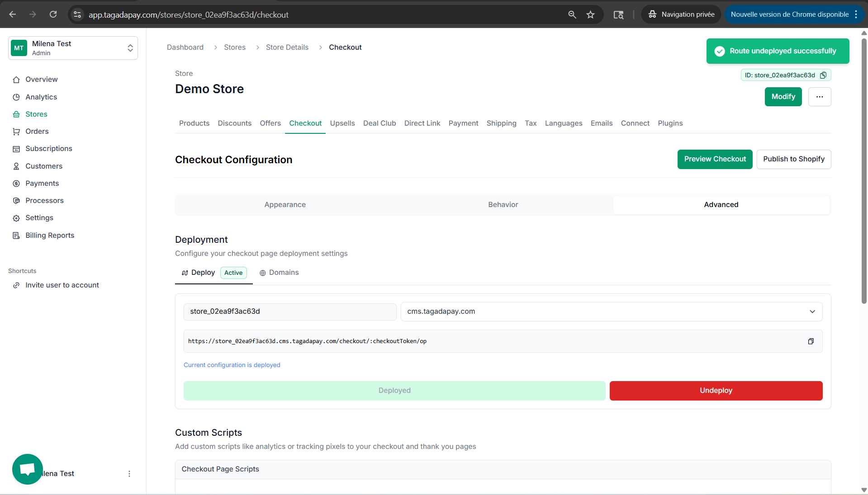Click the store subdomain input field
The height and width of the screenshot is (495, 868).
pyautogui.click(x=289, y=311)
